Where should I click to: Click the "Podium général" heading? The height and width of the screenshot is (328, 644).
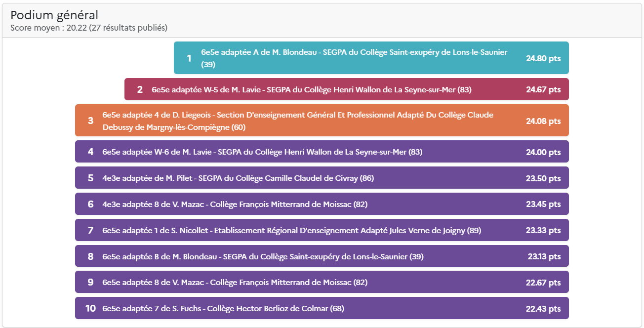(x=54, y=15)
